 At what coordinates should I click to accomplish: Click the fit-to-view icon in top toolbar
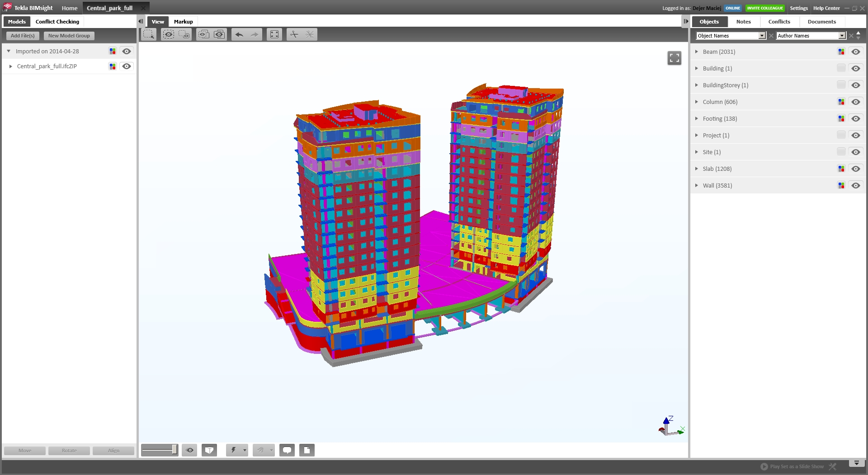point(274,34)
